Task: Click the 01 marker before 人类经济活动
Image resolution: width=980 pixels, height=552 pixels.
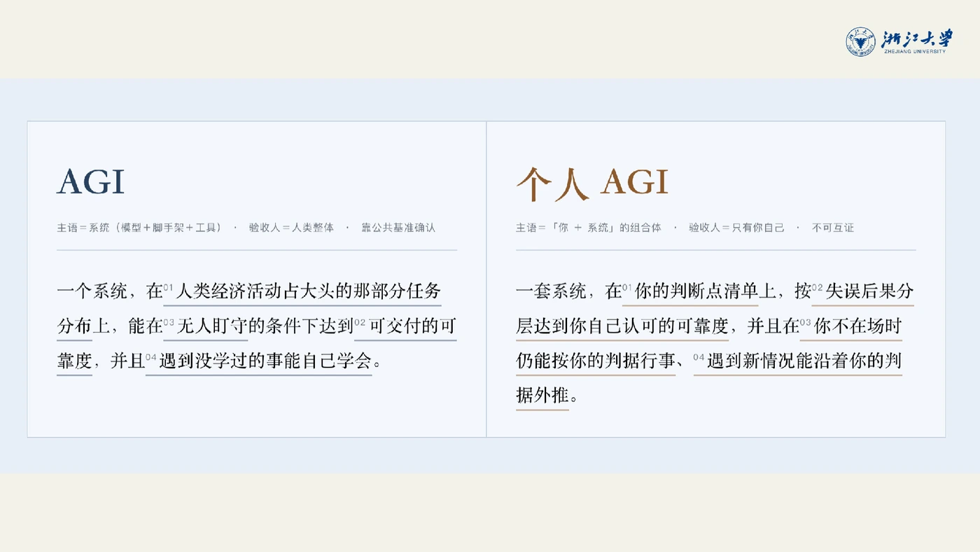Action: pos(168,287)
